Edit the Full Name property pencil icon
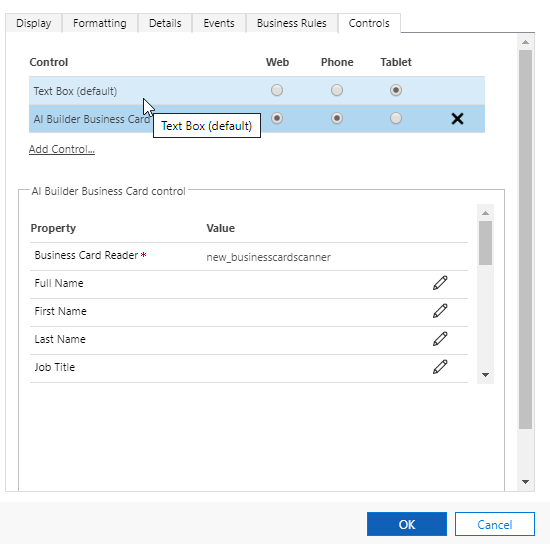This screenshot has width=550, height=544. (440, 283)
